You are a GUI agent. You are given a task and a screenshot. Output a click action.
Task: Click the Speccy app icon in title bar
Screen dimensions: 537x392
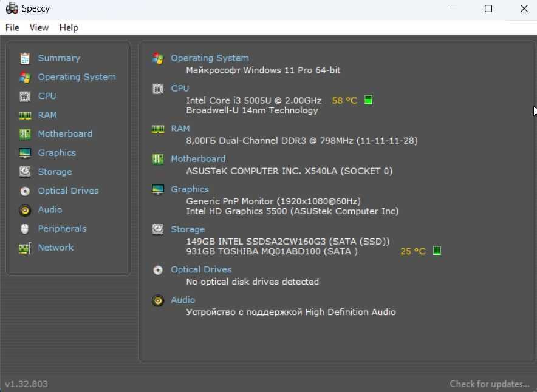coord(12,8)
